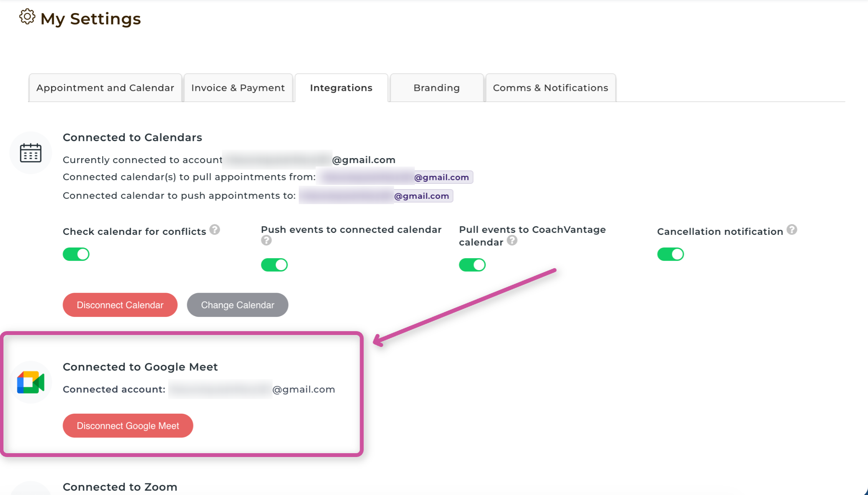Toggle Check calendar for conflicts switch
Viewport: 868px width, 495px height.
(x=76, y=254)
